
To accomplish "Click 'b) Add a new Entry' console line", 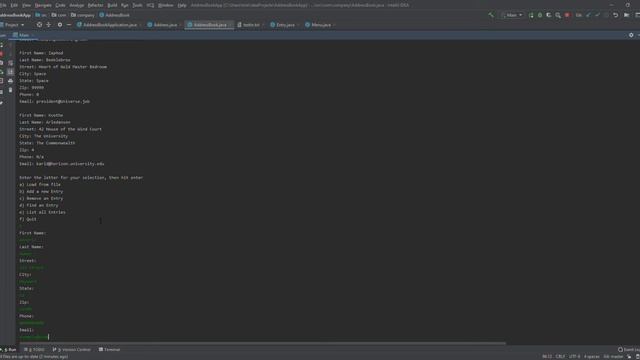I will pos(41,192).
